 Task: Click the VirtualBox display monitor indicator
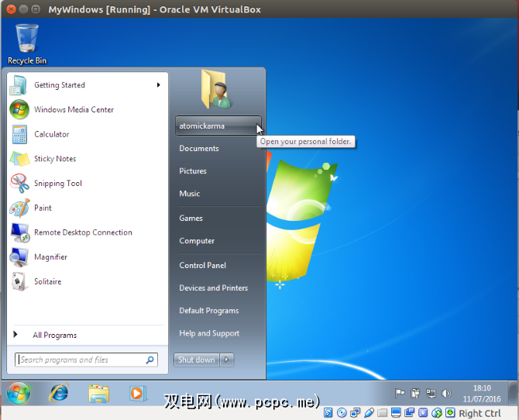tap(396, 413)
